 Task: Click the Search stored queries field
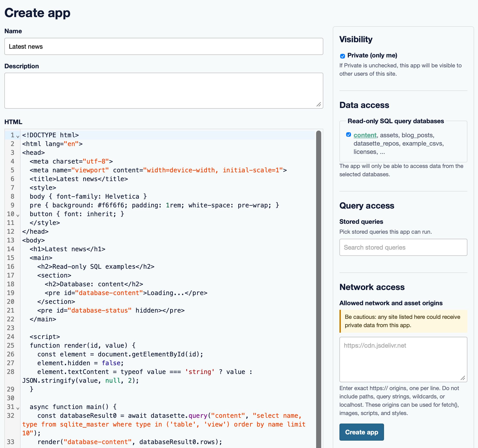(x=403, y=247)
